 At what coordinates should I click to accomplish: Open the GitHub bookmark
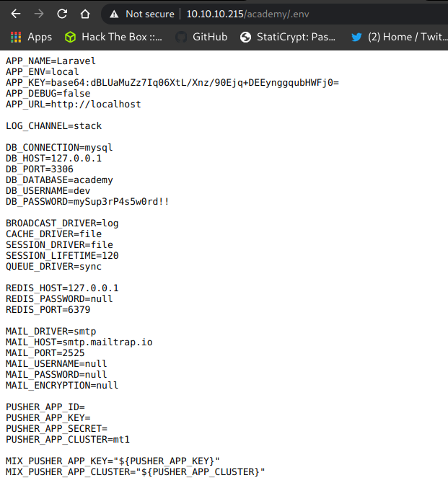pos(210,37)
